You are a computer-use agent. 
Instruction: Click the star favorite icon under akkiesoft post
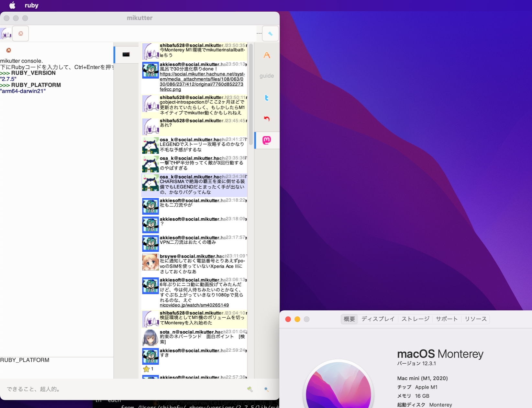click(x=146, y=369)
